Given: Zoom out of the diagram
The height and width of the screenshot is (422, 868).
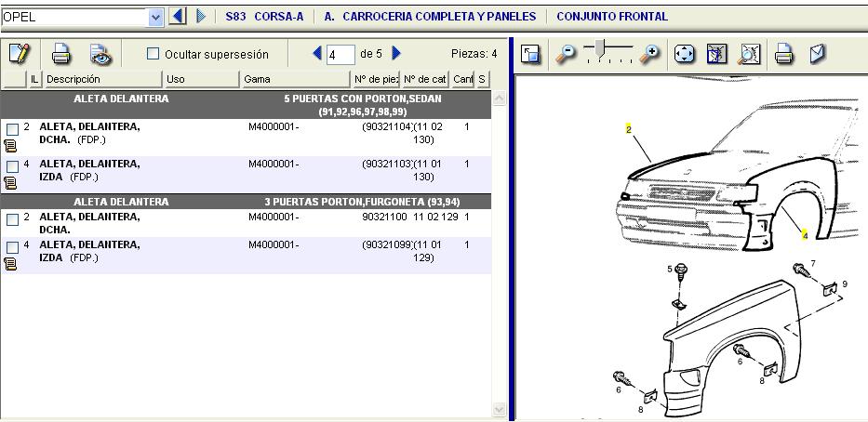Looking at the screenshot, I should pyautogui.click(x=565, y=55).
